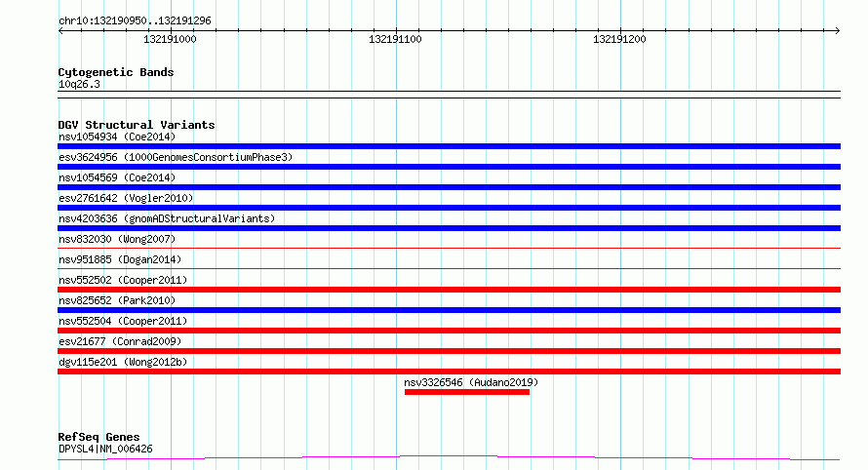868x470 pixels.
Task: Click the 10q26.3 cytogenetic band bar
Action: pos(449,95)
